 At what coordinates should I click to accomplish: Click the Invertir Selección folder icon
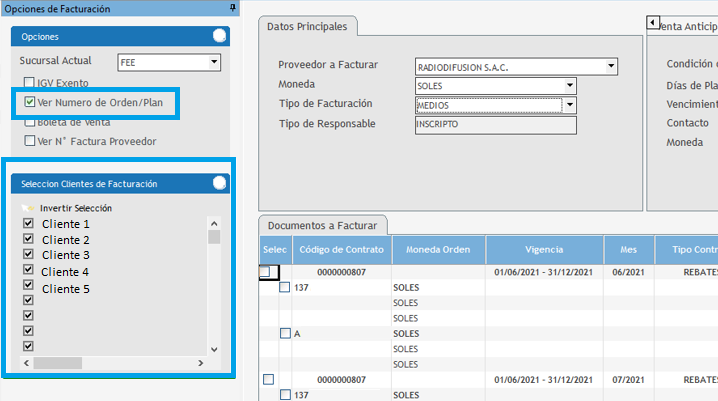(x=27, y=208)
